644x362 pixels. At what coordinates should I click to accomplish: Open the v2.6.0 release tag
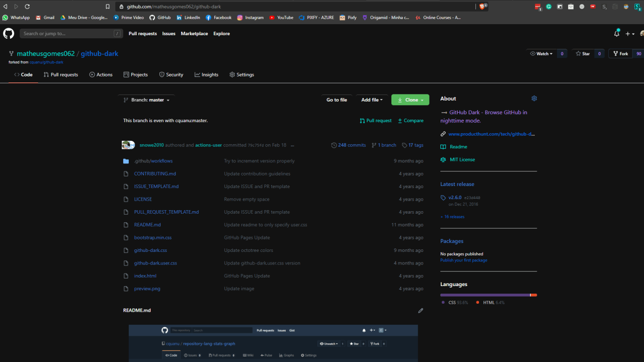tap(455, 198)
